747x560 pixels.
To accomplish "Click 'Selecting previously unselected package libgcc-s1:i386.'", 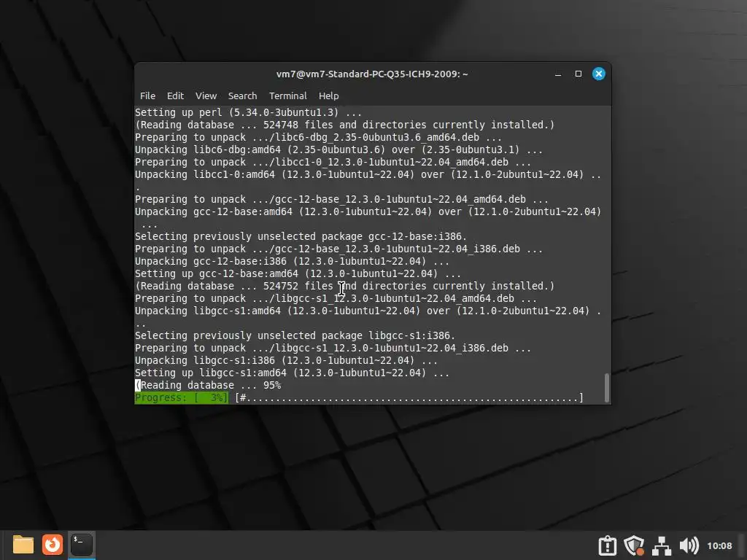I will click(x=295, y=335).
